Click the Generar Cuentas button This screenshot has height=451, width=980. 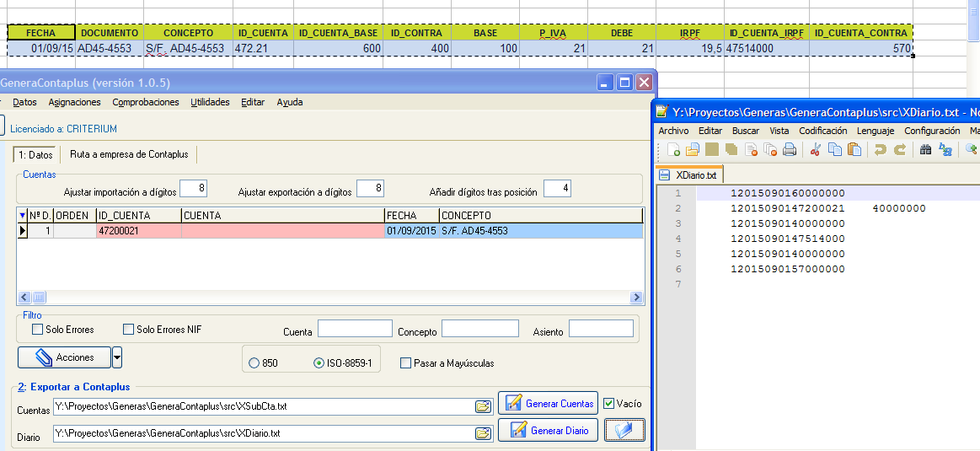click(548, 404)
